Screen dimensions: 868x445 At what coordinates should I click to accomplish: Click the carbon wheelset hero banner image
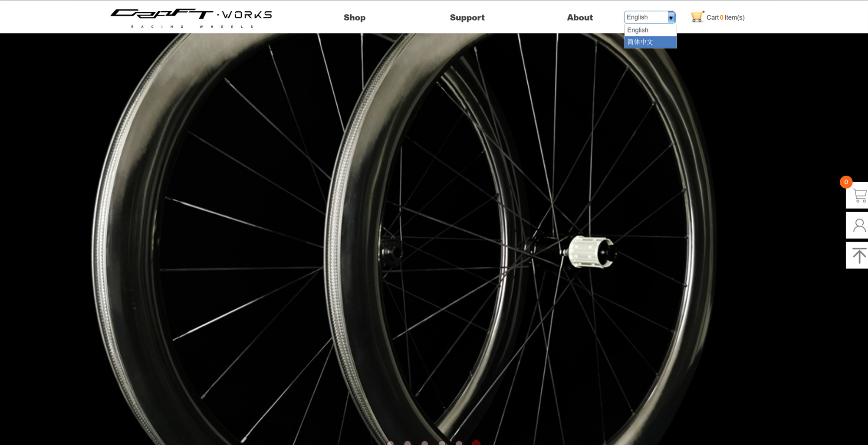tap(434, 239)
